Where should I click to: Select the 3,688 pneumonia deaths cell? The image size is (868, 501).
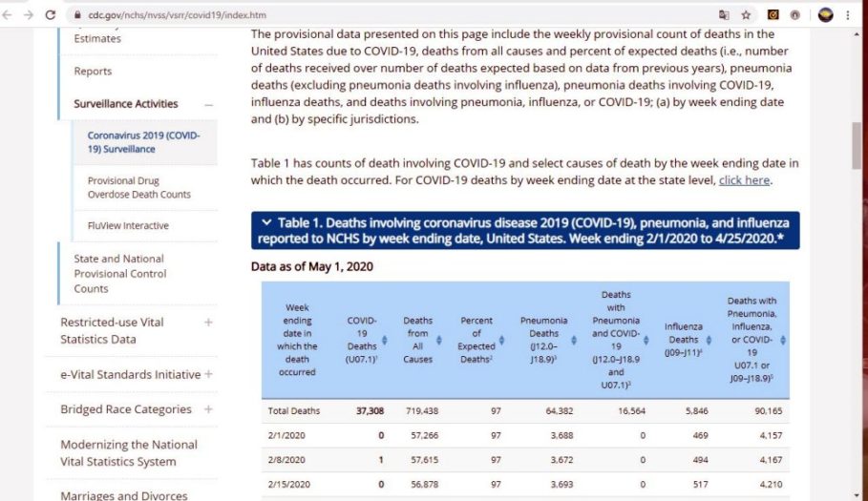tap(561, 435)
